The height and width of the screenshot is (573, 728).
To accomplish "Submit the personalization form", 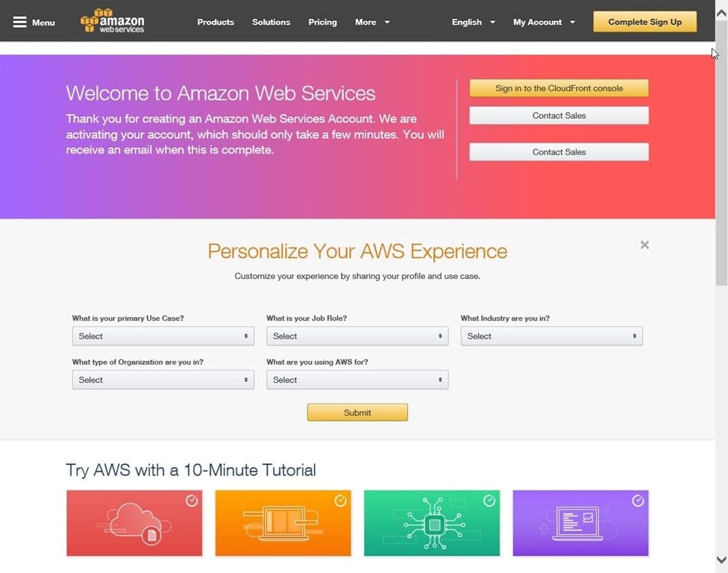I will tap(357, 413).
